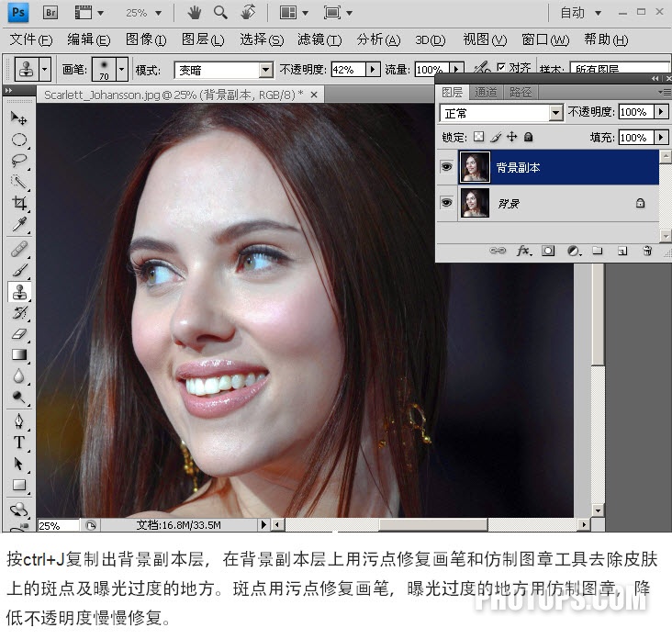
Task: Add a layer mask using panel icon
Action: (548, 251)
